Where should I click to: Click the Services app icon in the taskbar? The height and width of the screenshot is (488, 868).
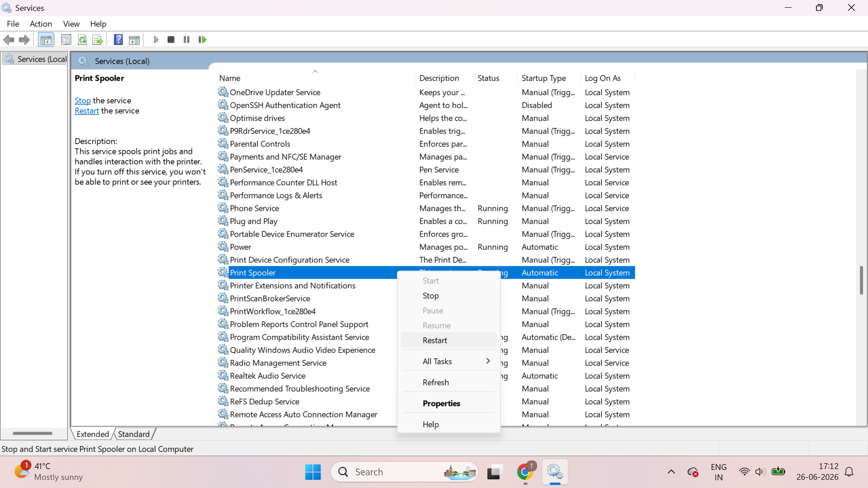(555, 472)
